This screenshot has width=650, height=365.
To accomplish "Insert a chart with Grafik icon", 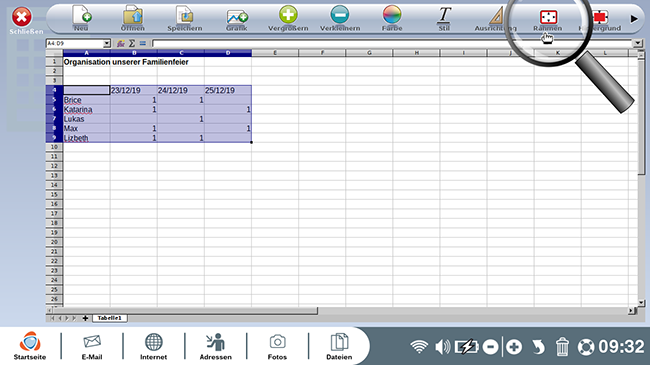I will 237,17.
